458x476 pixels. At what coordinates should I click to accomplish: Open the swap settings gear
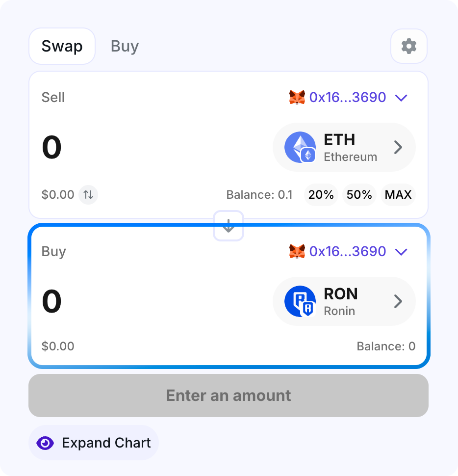click(408, 46)
